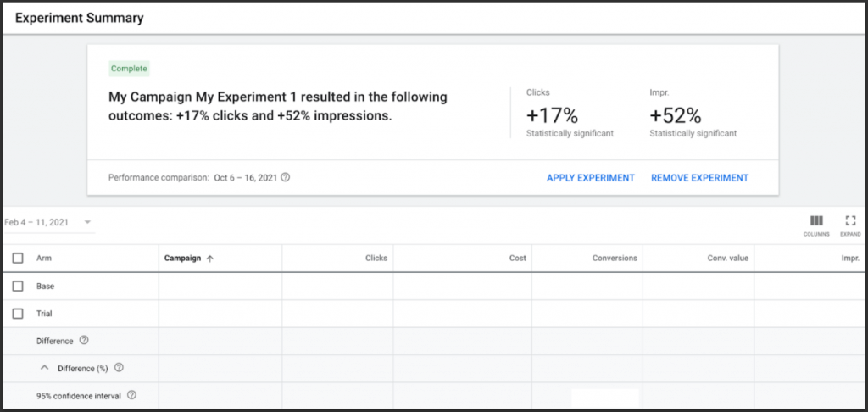Screen dimensions: 868x412
Task: Toggle the select-all checkbox in Arm header
Action: [x=18, y=258]
